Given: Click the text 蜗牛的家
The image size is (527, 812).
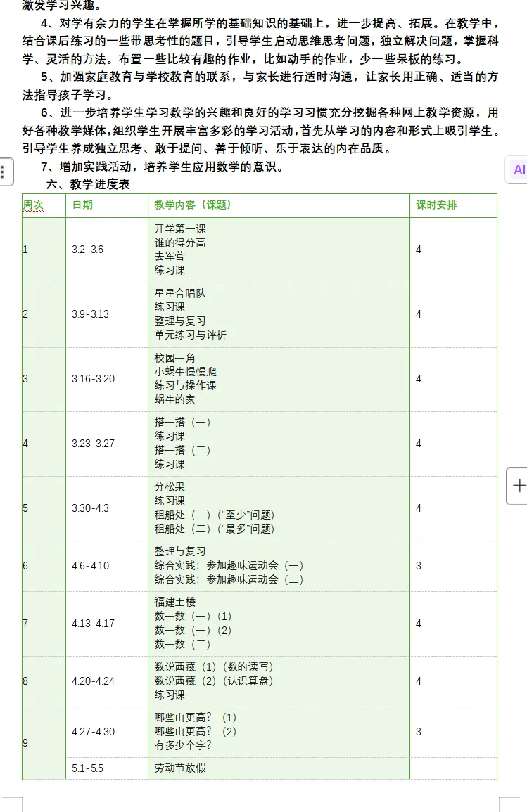Looking at the screenshot, I should pyautogui.click(x=174, y=400).
